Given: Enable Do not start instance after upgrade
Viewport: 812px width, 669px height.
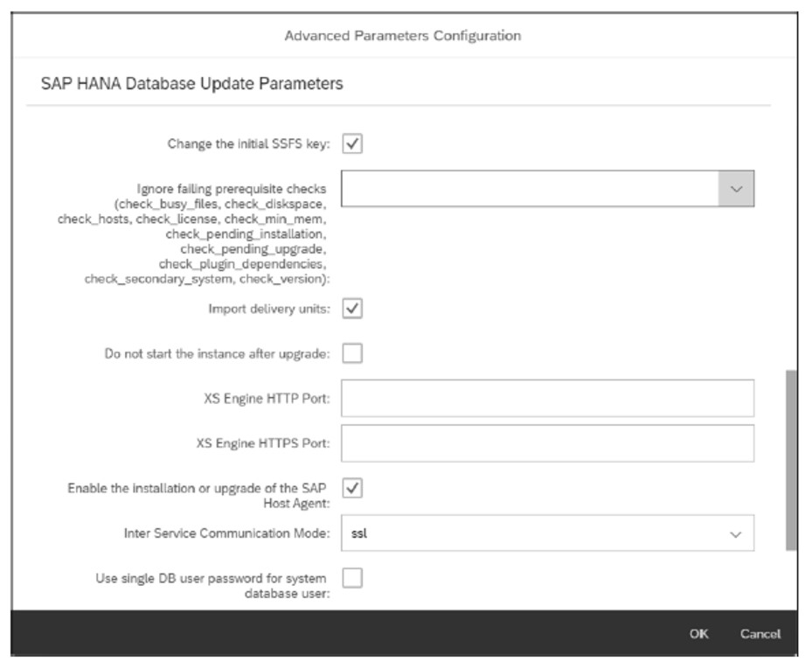Looking at the screenshot, I should 352,353.
